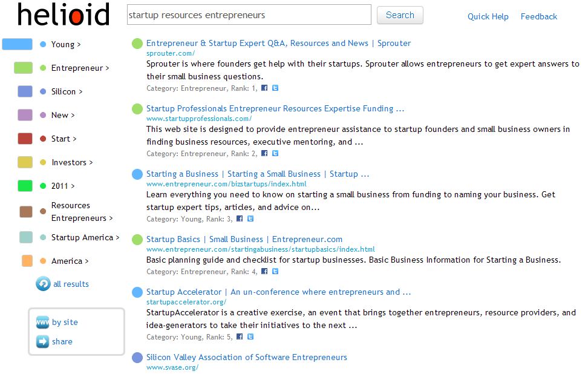Open the Quick Help link

tap(488, 16)
